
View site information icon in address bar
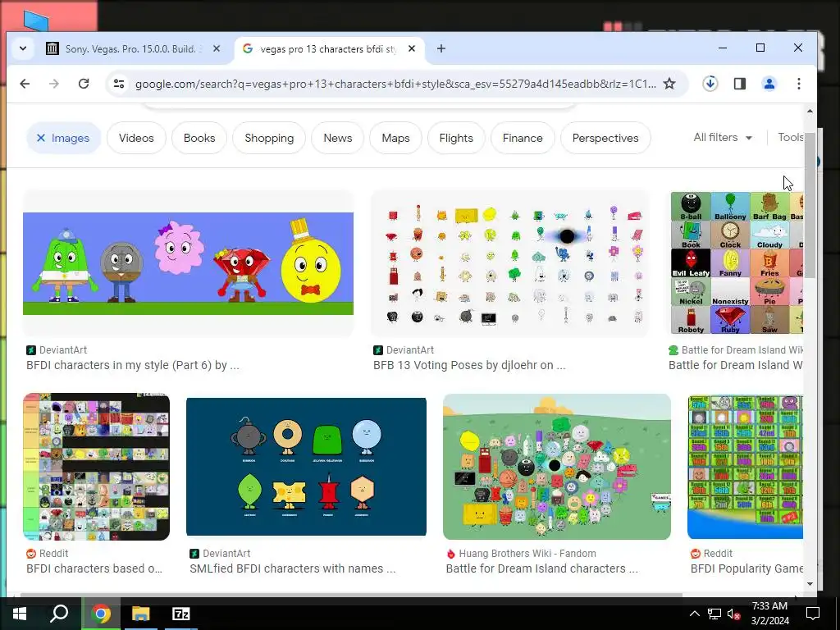(119, 84)
